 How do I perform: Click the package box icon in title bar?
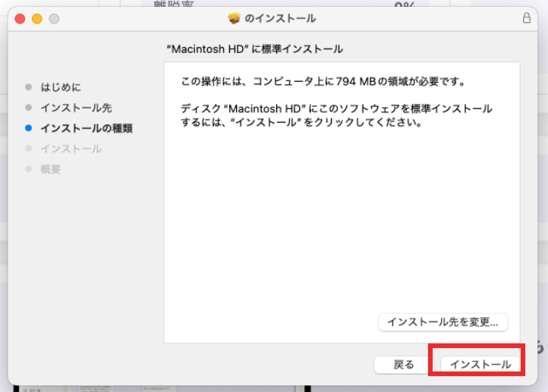(x=234, y=18)
